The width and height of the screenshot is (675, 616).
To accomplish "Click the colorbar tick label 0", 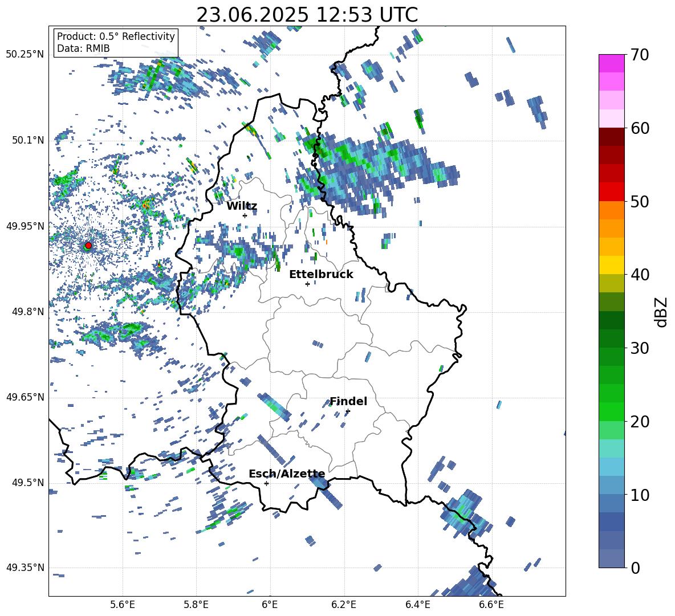I will tap(636, 568).
